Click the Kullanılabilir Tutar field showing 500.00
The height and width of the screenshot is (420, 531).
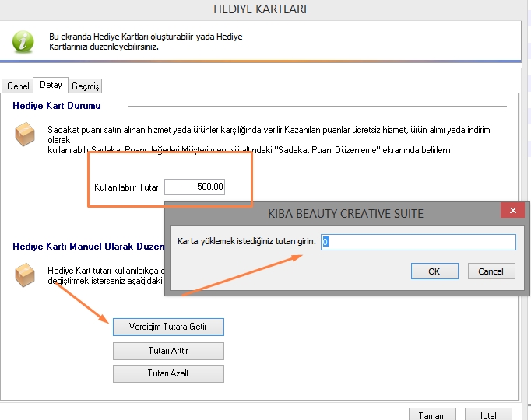point(195,187)
